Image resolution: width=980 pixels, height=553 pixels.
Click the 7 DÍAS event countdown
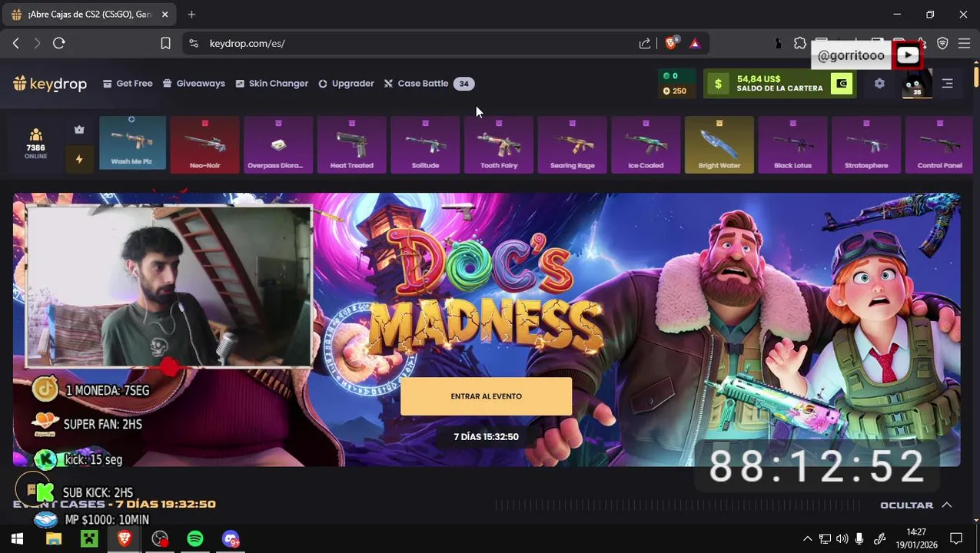pos(486,437)
